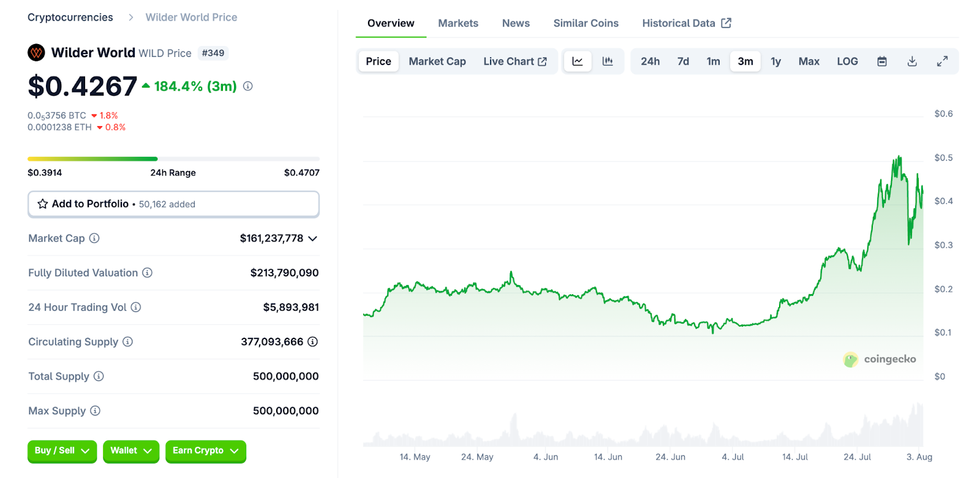This screenshot has width=980, height=478.
Task: Open the Circulating Supply label info icon
Action: coord(127,341)
